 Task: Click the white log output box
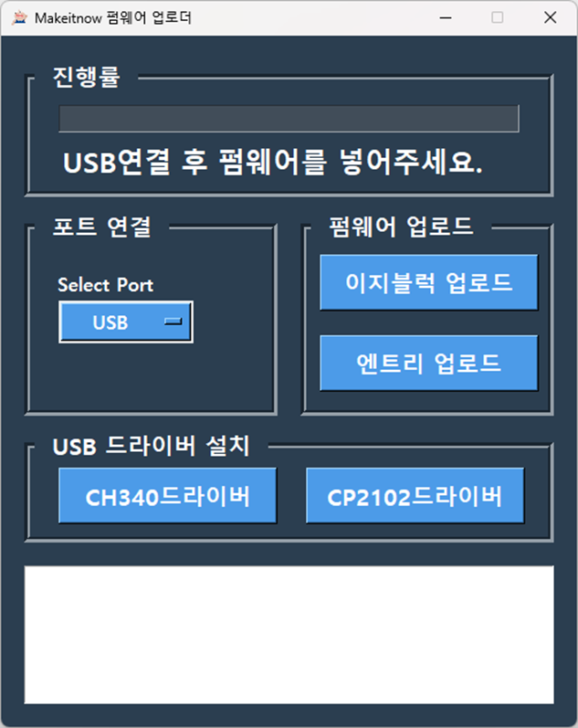coord(289,635)
